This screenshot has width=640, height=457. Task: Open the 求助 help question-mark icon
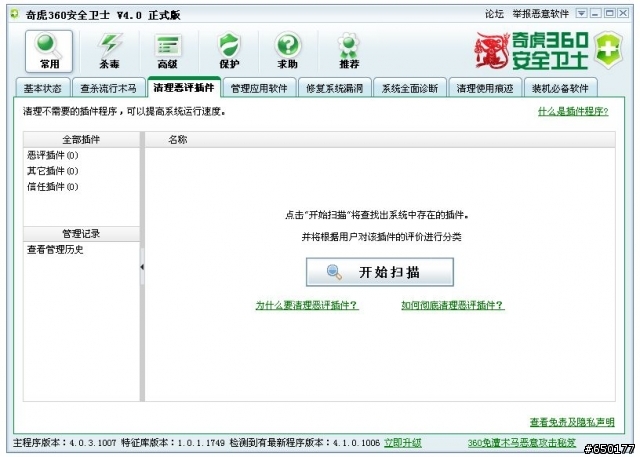click(x=288, y=51)
